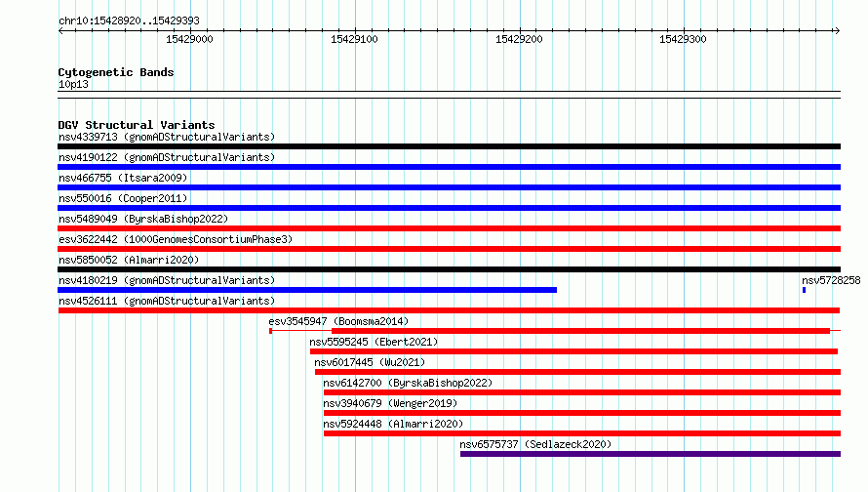868x492 pixels.
Task: Click the red bar under nsv6142700
Action: [582, 392]
